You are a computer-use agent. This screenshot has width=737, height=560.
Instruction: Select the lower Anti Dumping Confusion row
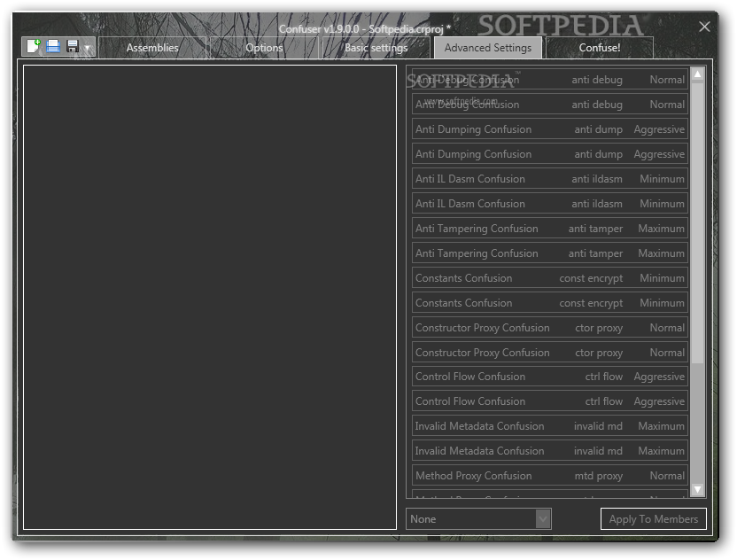pyautogui.click(x=550, y=154)
